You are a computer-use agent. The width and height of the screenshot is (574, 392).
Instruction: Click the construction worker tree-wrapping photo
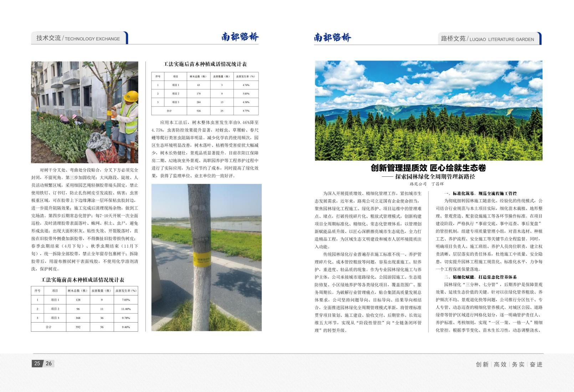click(x=84, y=112)
